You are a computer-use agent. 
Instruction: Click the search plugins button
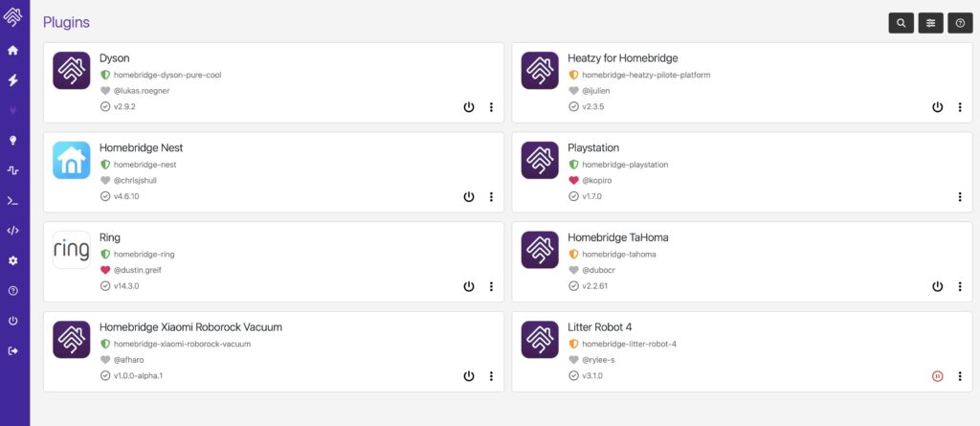click(902, 23)
